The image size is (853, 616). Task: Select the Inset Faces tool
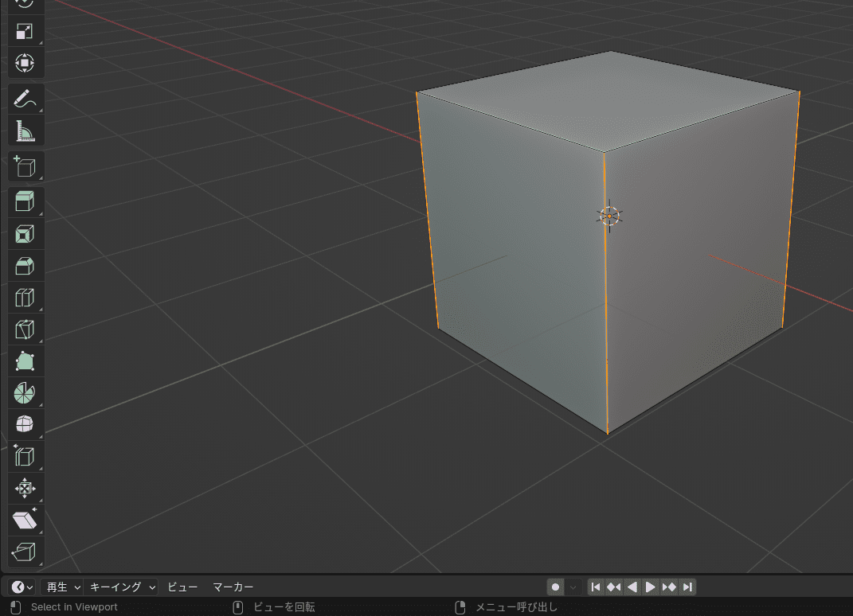pyautogui.click(x=25, y=234)
